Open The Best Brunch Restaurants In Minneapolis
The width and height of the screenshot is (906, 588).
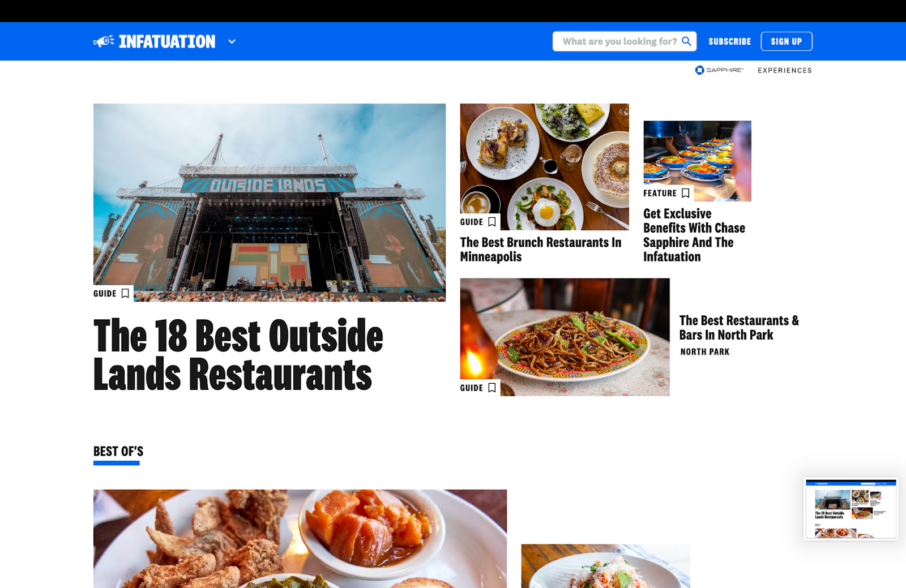(541, 250)
